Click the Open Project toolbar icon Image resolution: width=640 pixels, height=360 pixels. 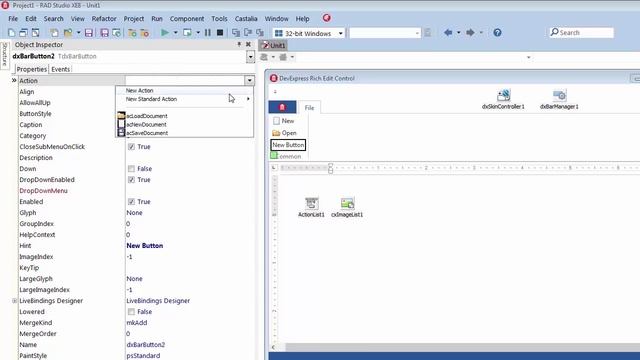point(68,33)
